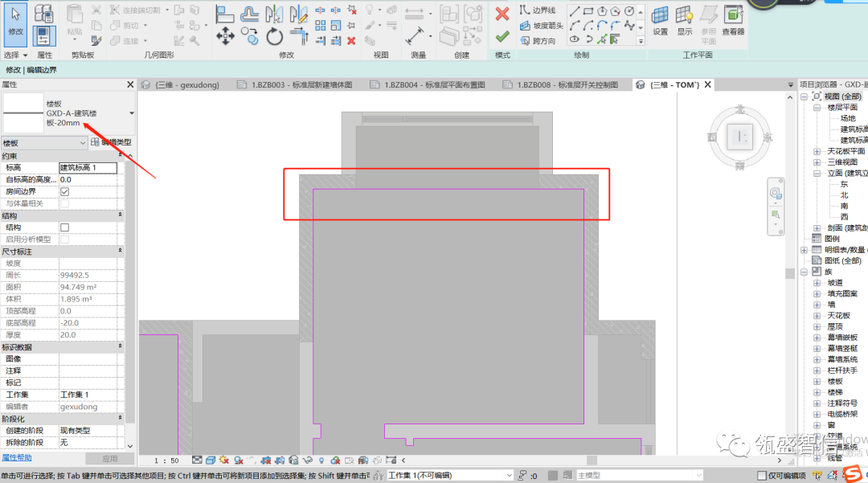Open the 楼板 category filter dropdown
Image resolution: width=868 pixels, height=483 pixels.
click(43, 143)
